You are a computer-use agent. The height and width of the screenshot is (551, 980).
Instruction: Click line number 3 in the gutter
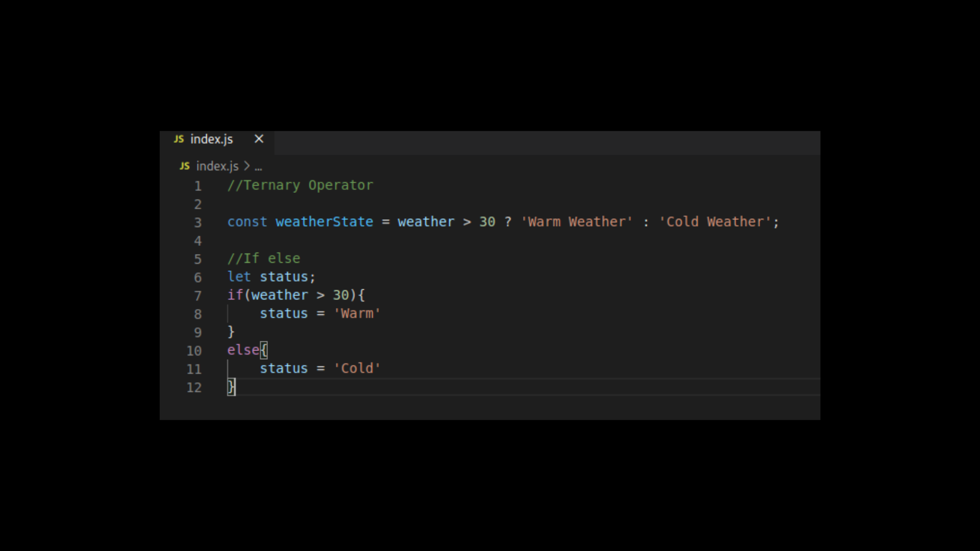(198, 222)
